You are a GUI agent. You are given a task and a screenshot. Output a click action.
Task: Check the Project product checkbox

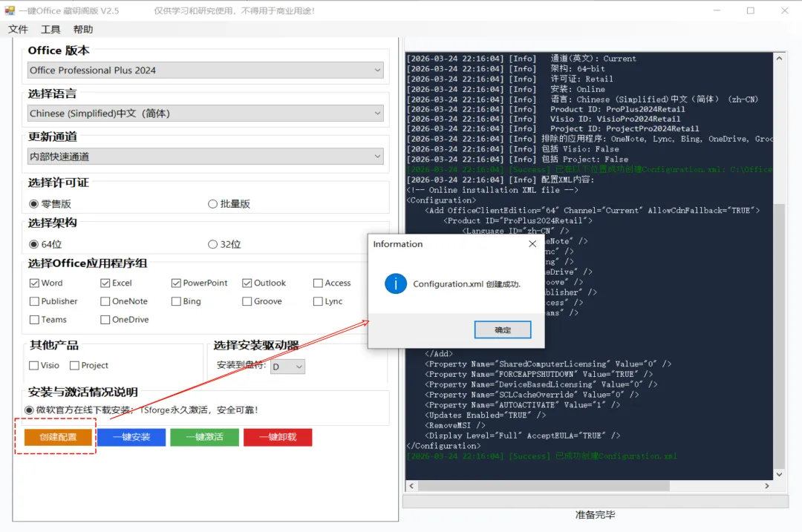coord(75,365)
